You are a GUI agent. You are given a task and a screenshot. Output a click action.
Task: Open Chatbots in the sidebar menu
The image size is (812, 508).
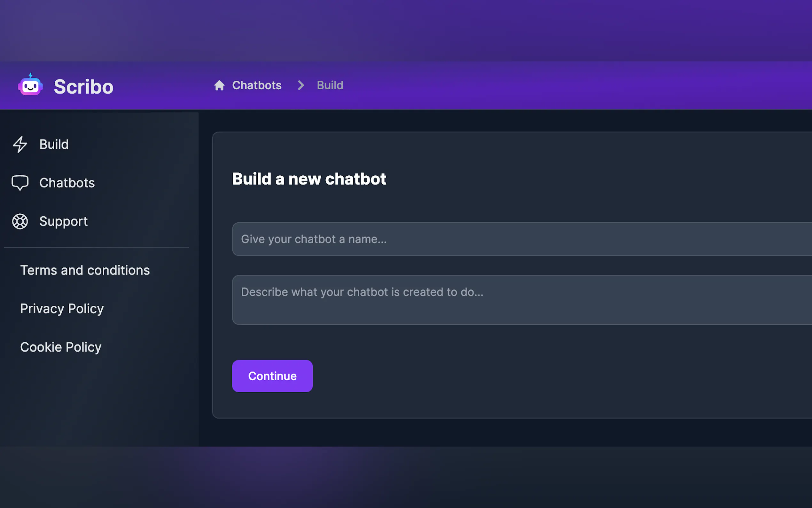(67, 183)
